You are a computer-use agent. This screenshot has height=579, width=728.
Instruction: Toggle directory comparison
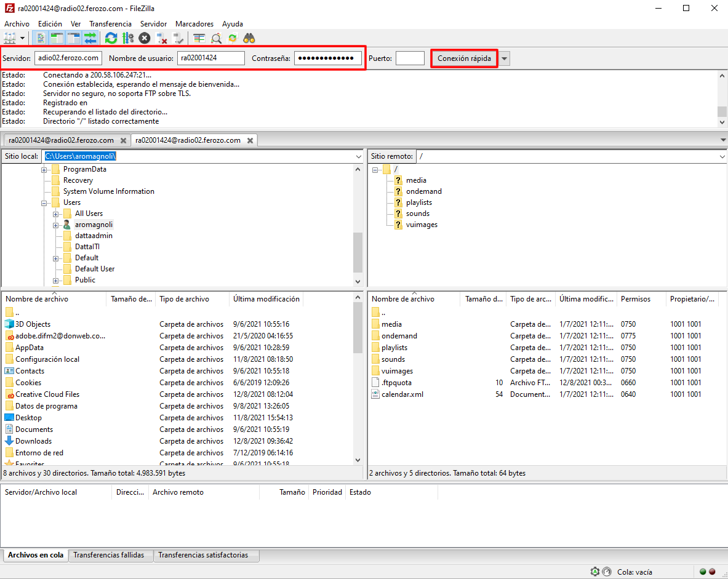[x=216, y=38]
